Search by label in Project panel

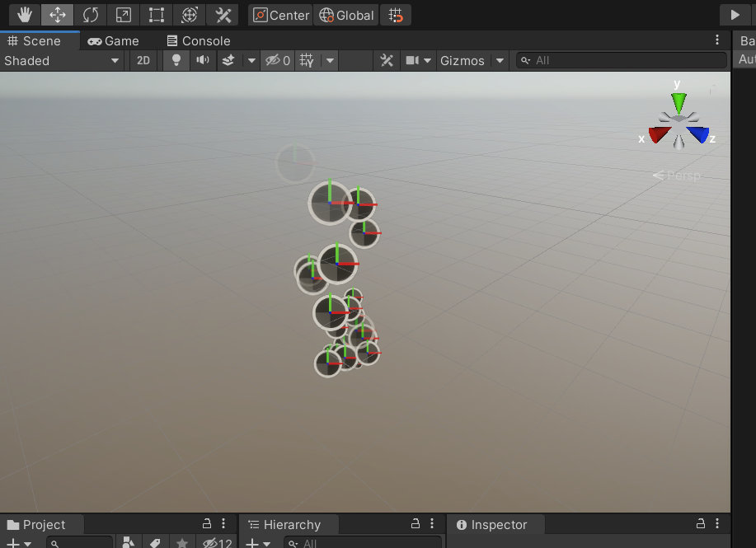pyautogui.click(x=155, y=543)
